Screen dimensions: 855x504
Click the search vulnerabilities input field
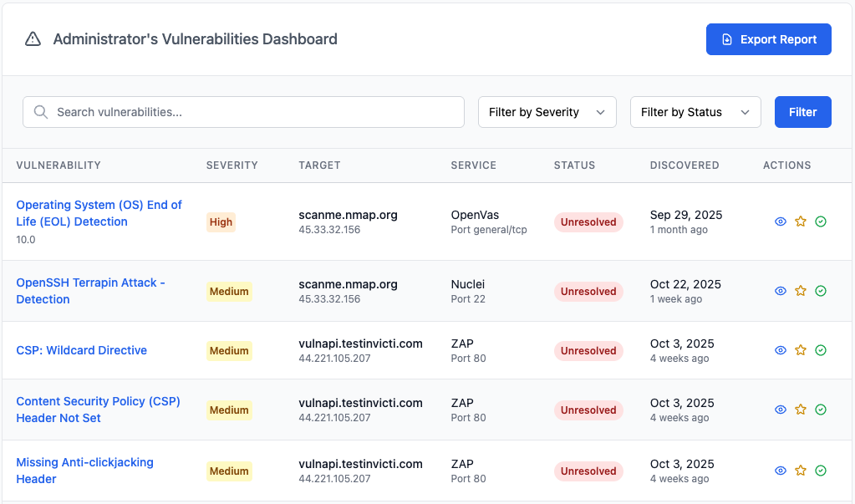tap(242, 111)
